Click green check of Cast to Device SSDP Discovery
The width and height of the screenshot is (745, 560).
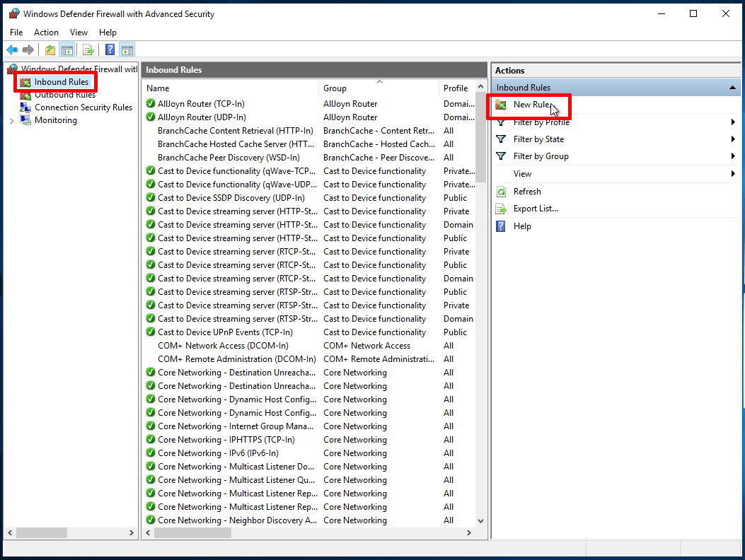click(151, 197)
